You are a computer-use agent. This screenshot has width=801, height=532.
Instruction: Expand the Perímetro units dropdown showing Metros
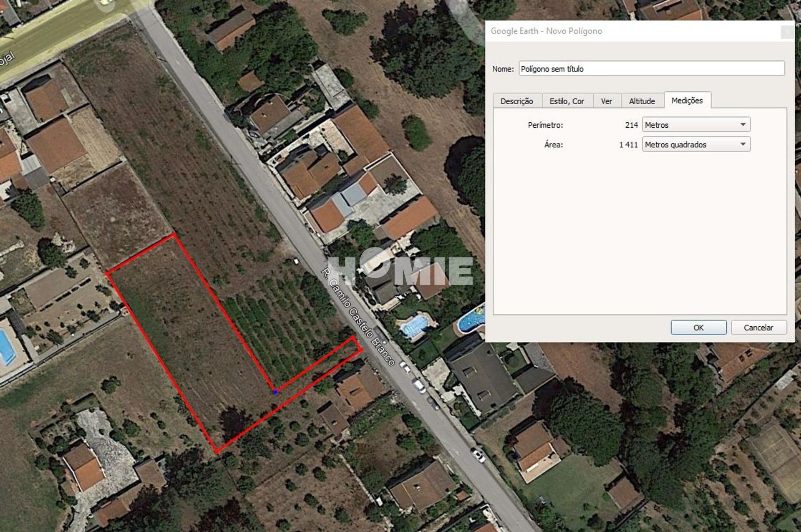coord(696,125)
